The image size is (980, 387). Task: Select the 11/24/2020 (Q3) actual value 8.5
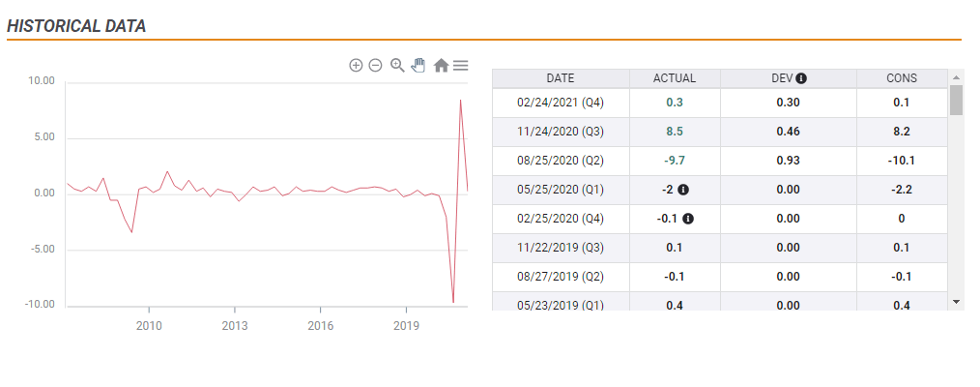click(674, 132)
